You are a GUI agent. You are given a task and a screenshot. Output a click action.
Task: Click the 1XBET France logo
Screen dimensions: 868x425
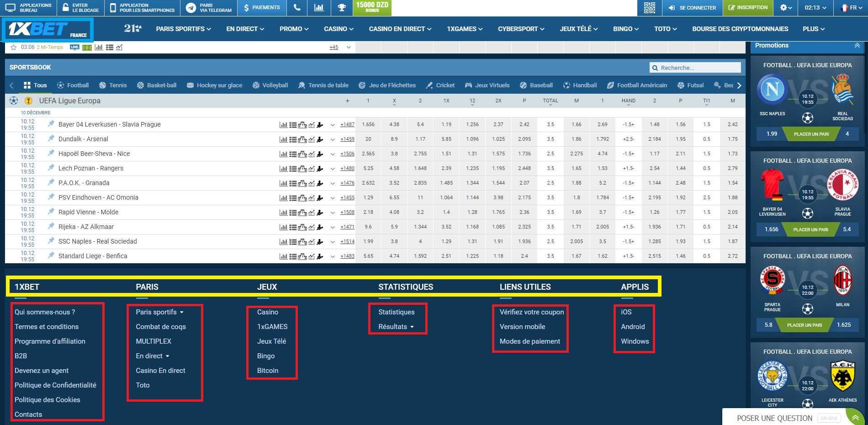pyautogui.click(x=48, y=29)
